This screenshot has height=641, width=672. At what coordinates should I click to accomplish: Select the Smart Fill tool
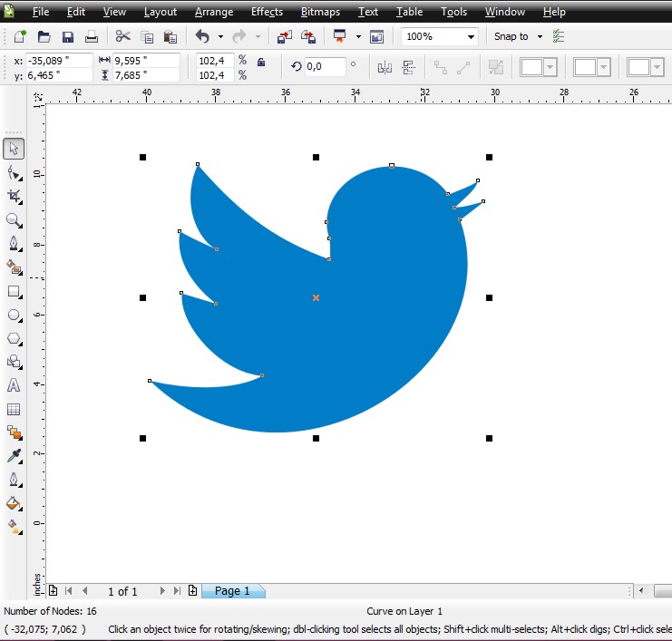click(15, 267)
